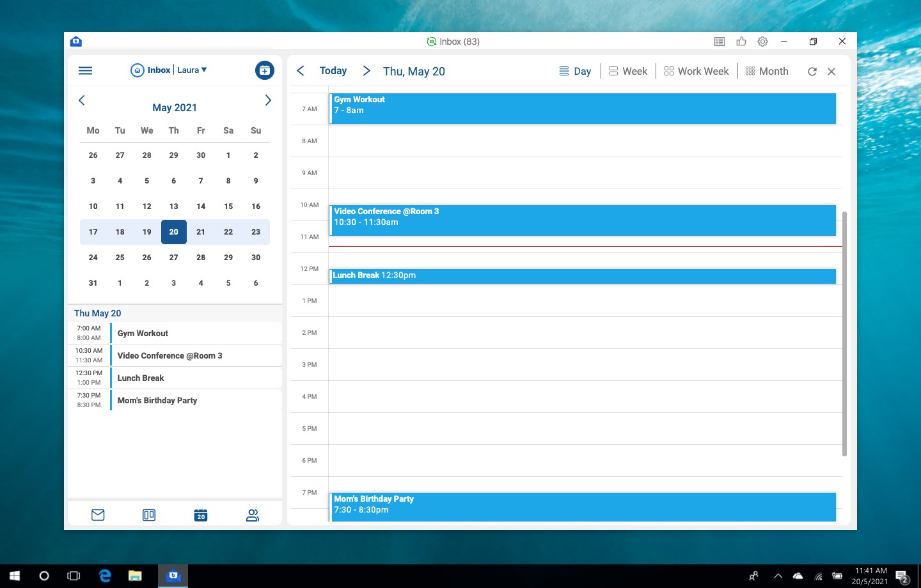The height and width of the screenshot is (588, 921).
Task: Click the Inbox logo label
Action: pos(151,70)
